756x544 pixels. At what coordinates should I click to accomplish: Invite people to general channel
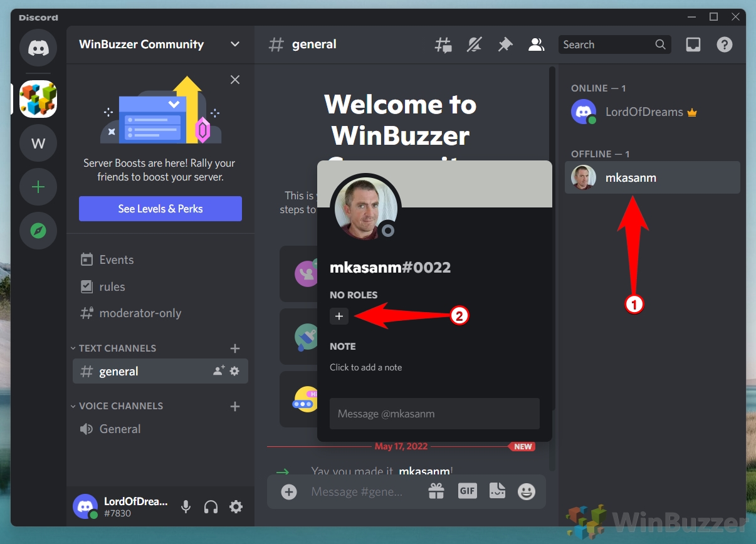[x=218, y=371]
